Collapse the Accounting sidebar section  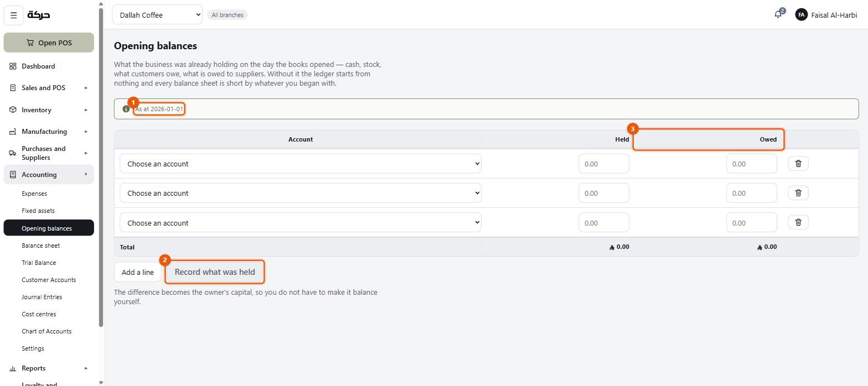coord(49,175)
